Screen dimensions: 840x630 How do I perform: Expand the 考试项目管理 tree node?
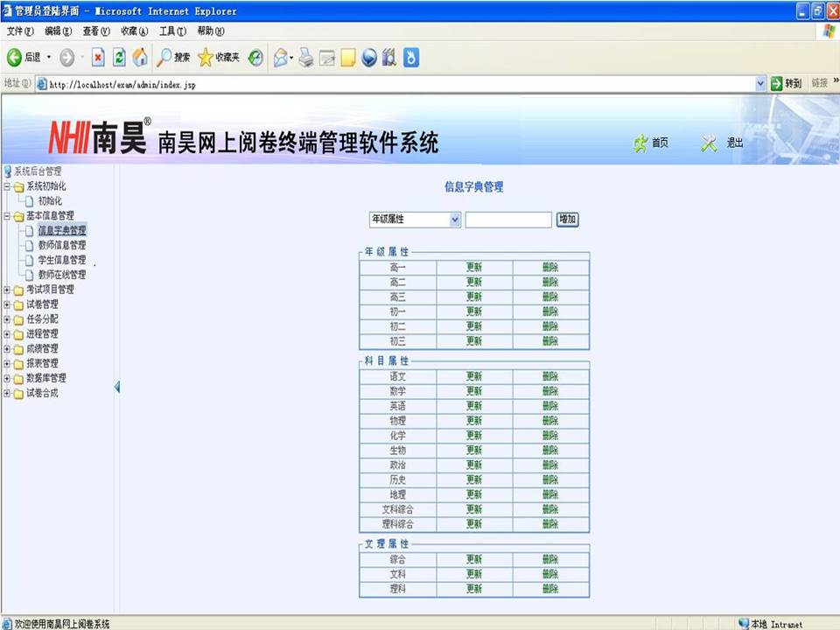pos(8,289)
